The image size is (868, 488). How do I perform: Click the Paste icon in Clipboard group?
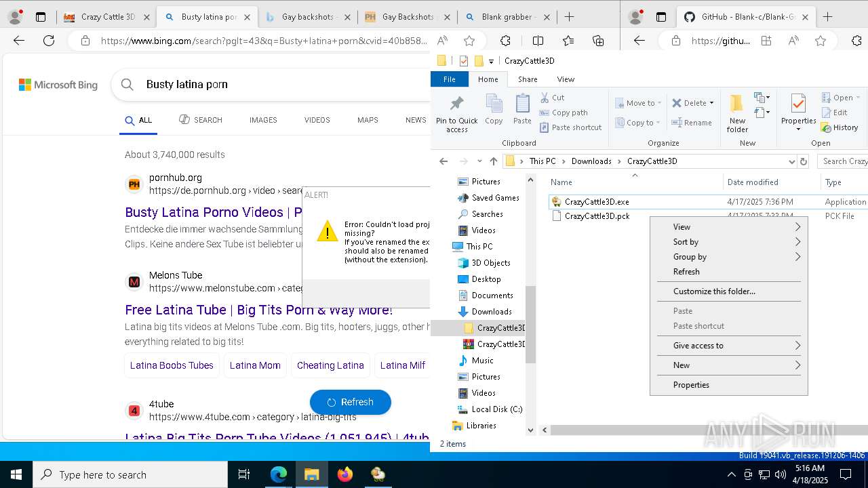click(522, 109)
